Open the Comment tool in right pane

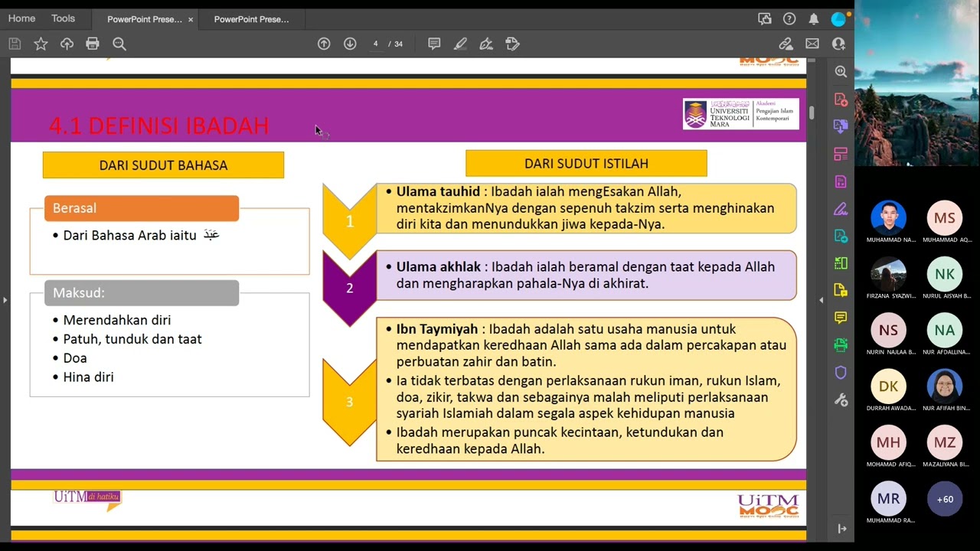click(841, 318)
